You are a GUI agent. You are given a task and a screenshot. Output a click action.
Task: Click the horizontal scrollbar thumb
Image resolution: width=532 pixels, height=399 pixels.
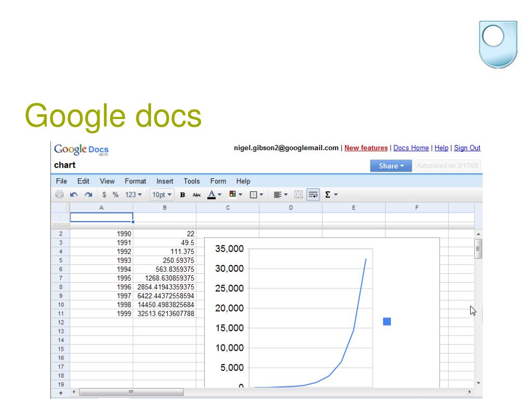(x=131, y=392)
